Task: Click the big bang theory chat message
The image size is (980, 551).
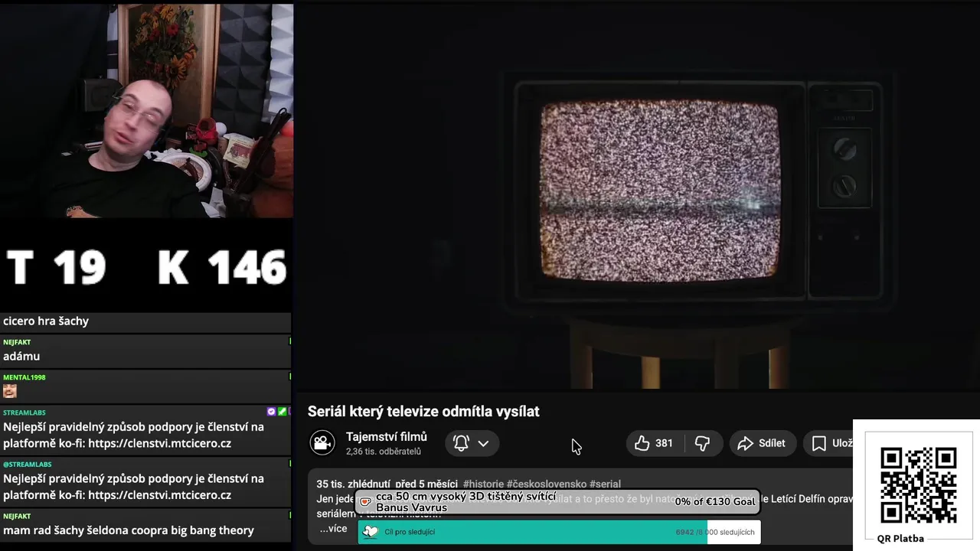Action: click(x=129, y=530)
